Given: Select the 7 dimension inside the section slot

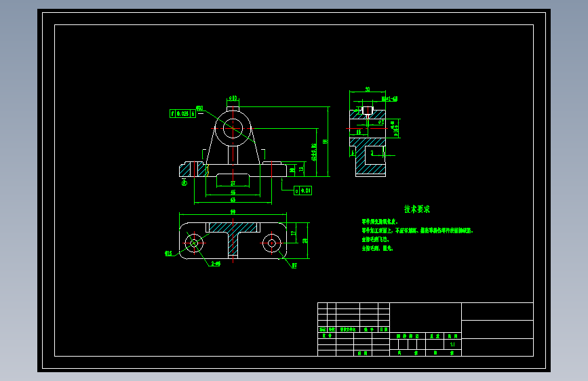Looking at the screenshot, I should pyautogui.click(x=372, y=153).
